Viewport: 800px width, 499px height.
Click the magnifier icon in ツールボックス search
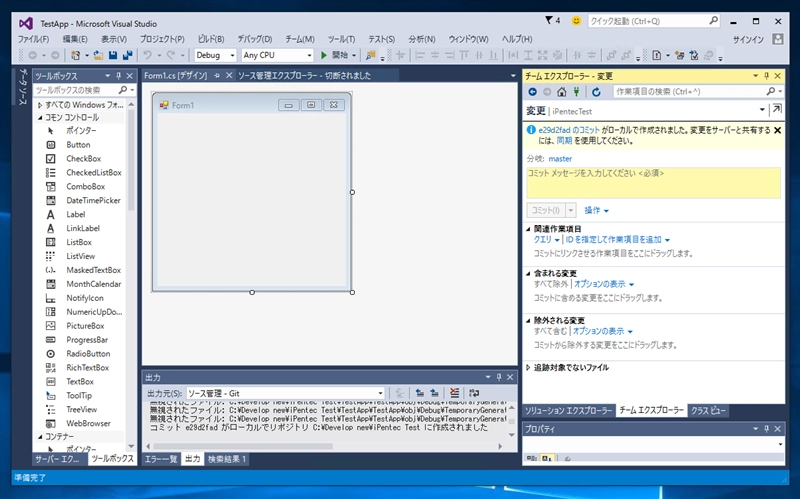[122, 90]
